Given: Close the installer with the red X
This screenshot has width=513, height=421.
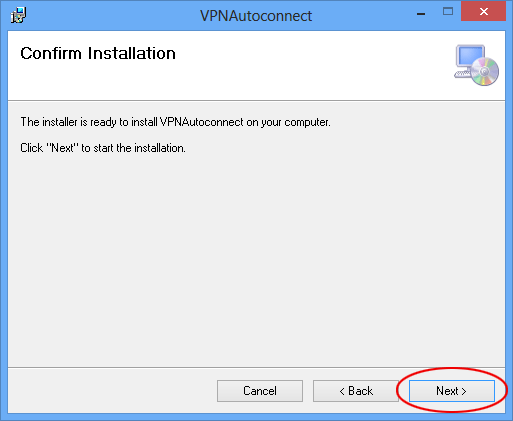Looking at the screenshot, I should [x=484, y=12].
